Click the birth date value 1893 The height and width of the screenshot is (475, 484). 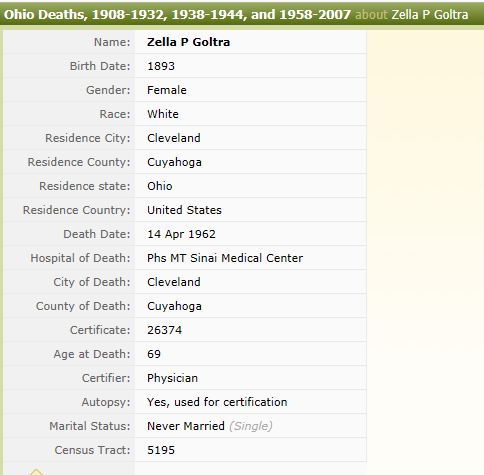coord(161,66)
